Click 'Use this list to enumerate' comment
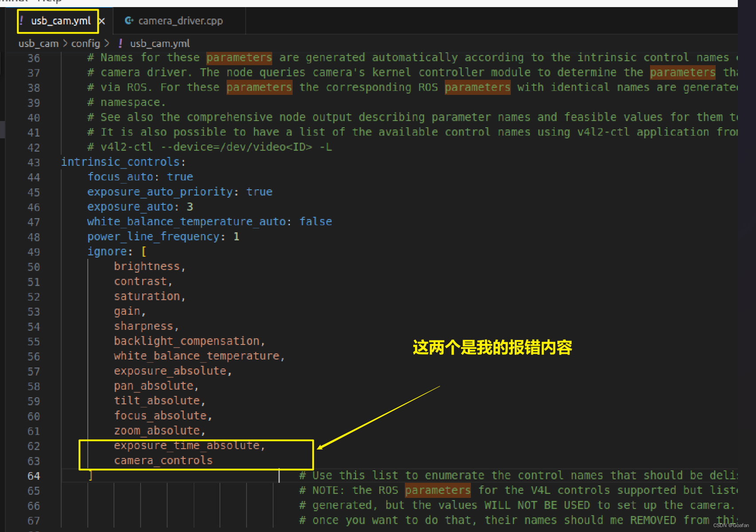The width and height of the screenshot is (756, 532). click(x=398, y=475)
